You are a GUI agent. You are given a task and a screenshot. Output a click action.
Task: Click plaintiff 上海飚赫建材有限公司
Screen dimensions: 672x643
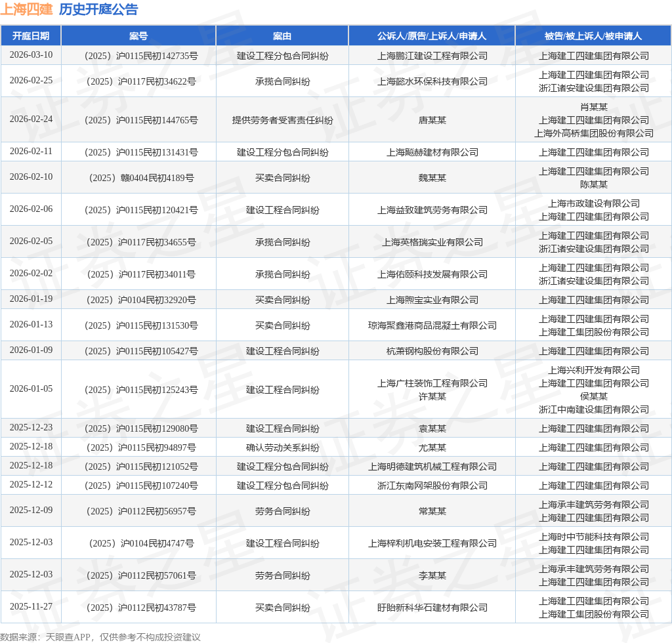432,152
